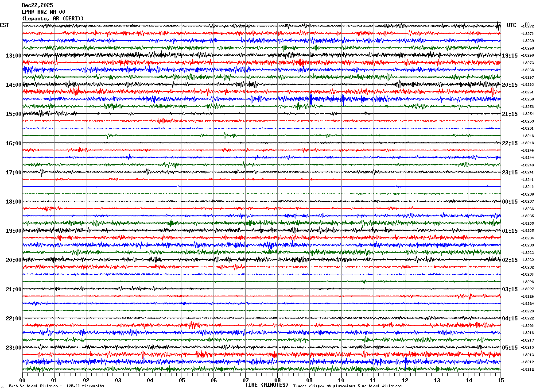Click the 23:15 UTC time label

coord(510,173)
